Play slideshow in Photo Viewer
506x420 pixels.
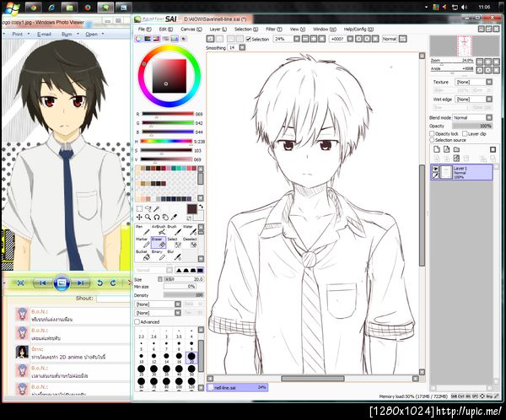point(62,283)
